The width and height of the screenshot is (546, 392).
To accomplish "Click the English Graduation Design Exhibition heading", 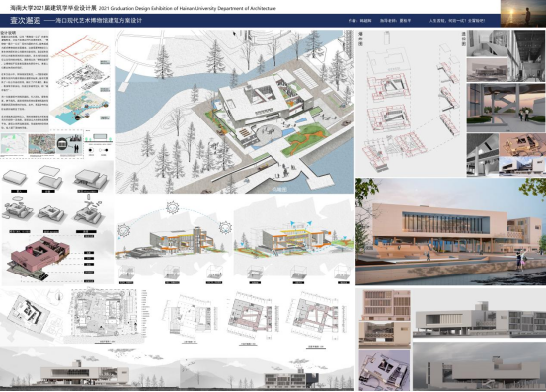I will (x=188, y=8).
